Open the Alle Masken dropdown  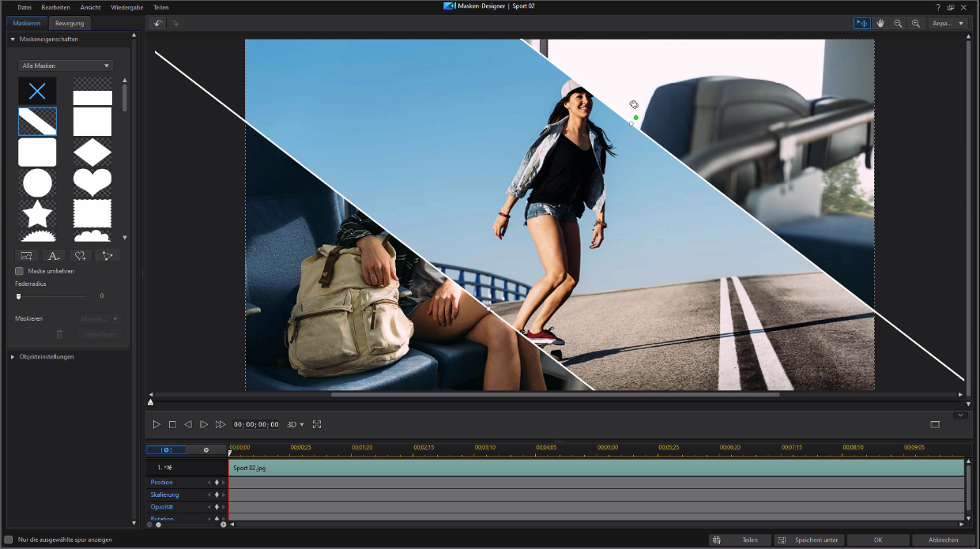coord(66,66)
